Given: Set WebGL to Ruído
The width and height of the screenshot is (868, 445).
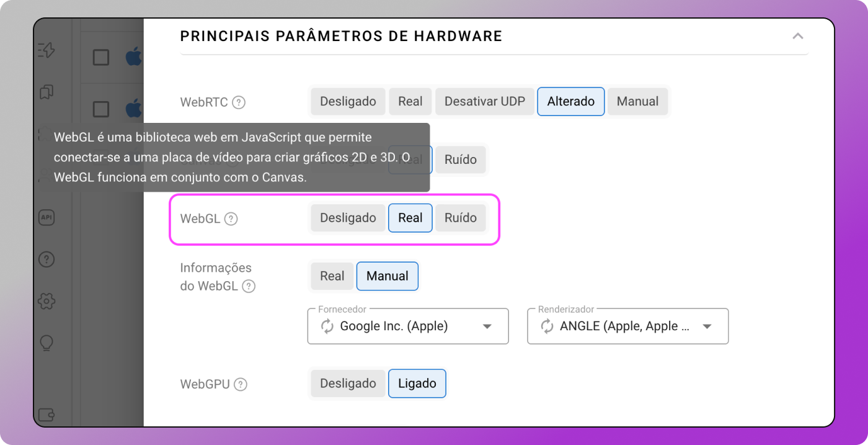Looking at the screenshot, I should [460, 218].
